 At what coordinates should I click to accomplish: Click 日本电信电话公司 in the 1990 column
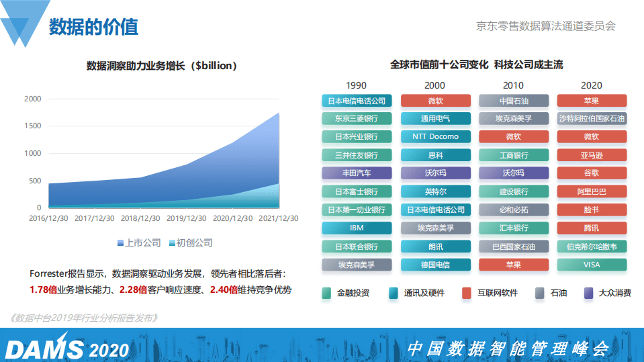point(357,101)
